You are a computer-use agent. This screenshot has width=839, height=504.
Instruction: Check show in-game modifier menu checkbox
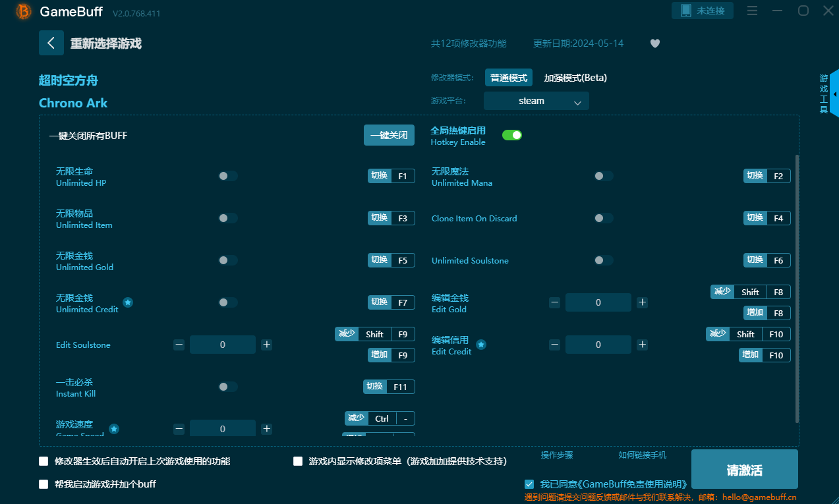pos(298,461)
